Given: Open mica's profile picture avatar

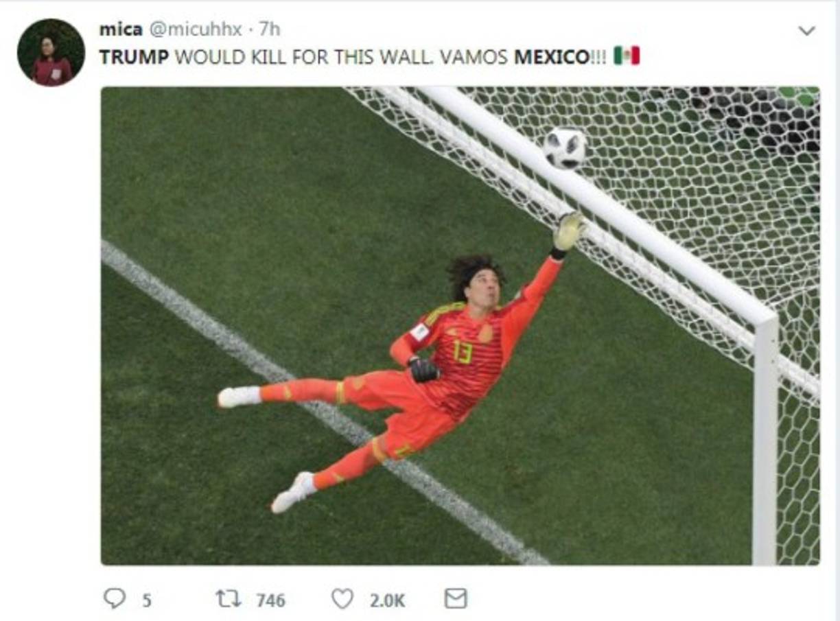Looking at the screenshot, I should pyautogui.click(x=51, y=52).
